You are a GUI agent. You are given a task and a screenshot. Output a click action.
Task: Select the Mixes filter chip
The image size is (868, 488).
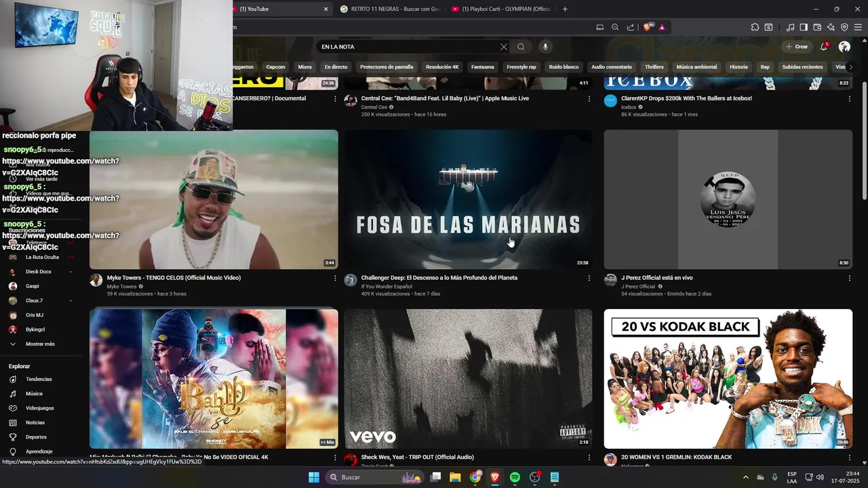pyautogui.click(x=305, y=67)
